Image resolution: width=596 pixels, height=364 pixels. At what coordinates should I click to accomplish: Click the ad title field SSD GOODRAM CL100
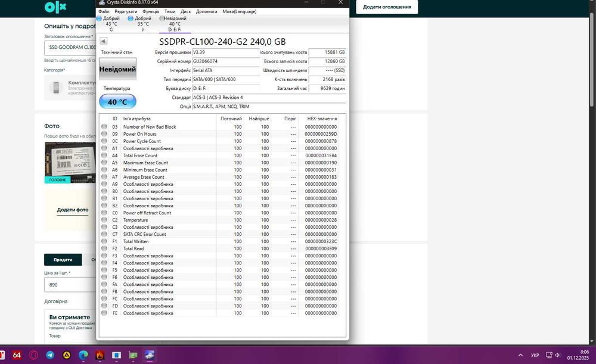point(70,48)
